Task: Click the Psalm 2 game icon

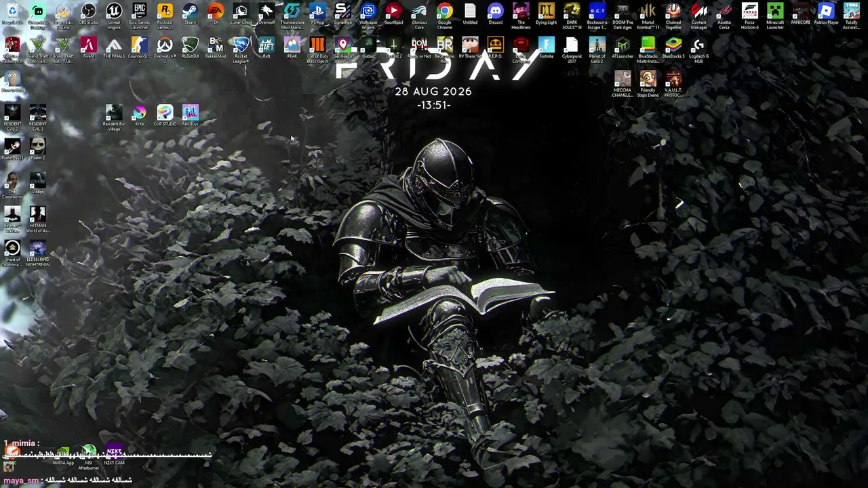Action: pos(38,150)
